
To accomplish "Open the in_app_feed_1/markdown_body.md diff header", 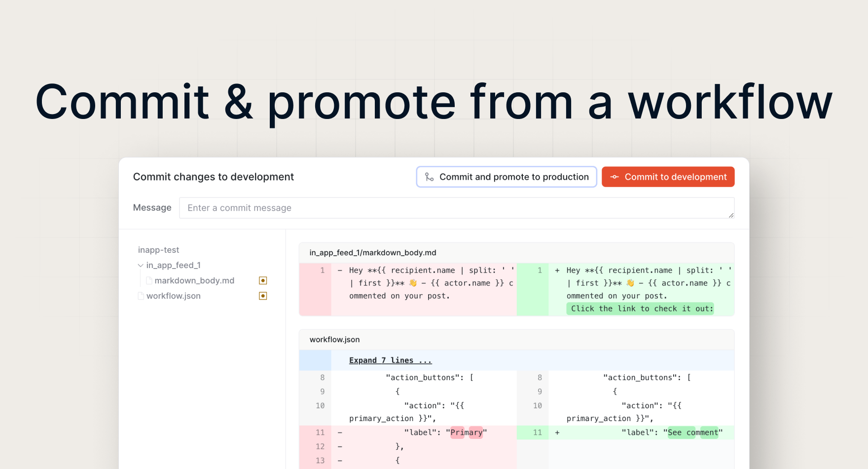I will click(372, 252).
